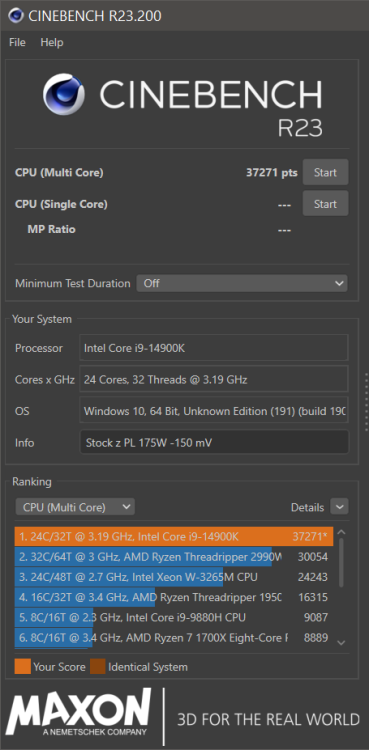Select the Xeon W-3265M ranking entry
The height and width of the screenshot is (750, 369).
[x=174, y=577]
